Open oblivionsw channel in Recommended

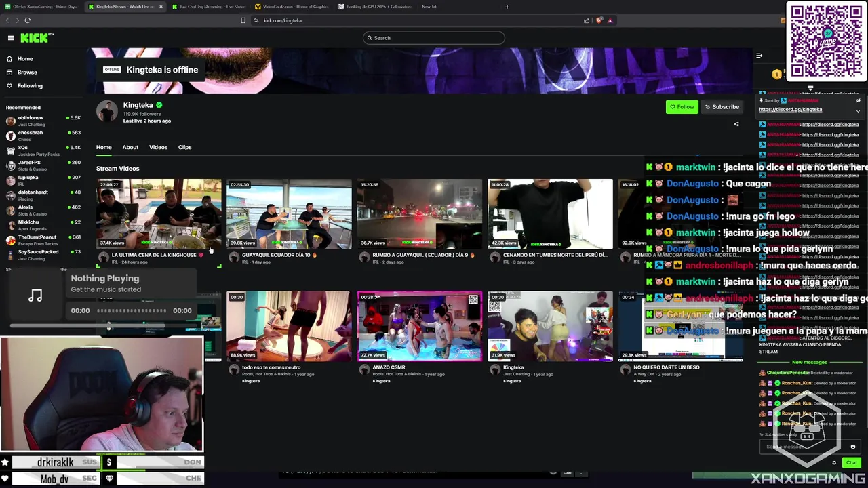click(43, 121)
